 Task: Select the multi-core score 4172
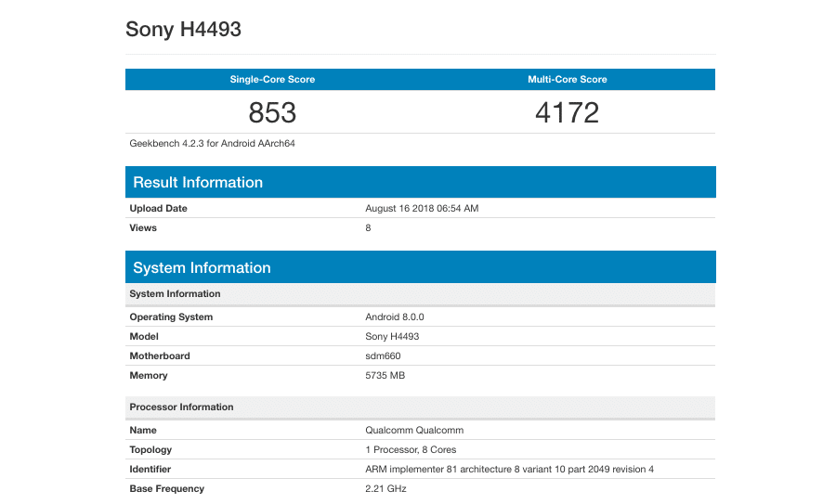pos(568,112)
